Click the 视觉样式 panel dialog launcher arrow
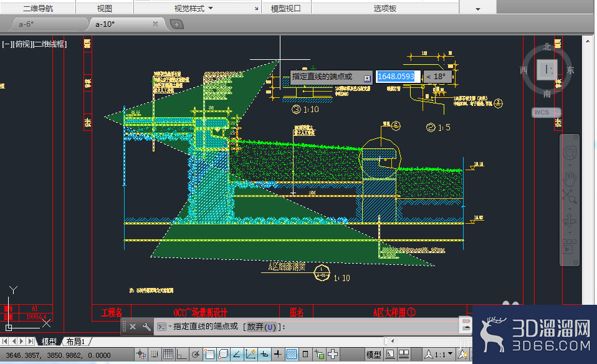Viewport: 597px width, 364px height. [256, 8]
